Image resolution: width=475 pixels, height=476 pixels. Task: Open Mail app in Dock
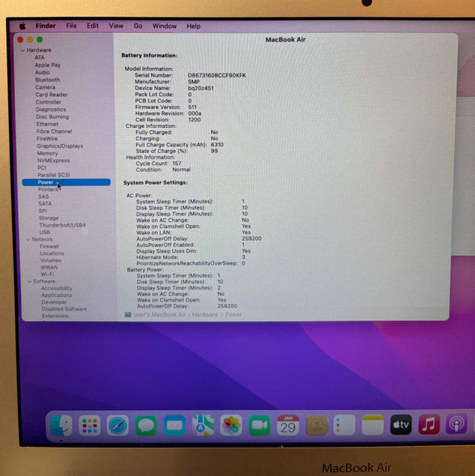coord(175,425)
